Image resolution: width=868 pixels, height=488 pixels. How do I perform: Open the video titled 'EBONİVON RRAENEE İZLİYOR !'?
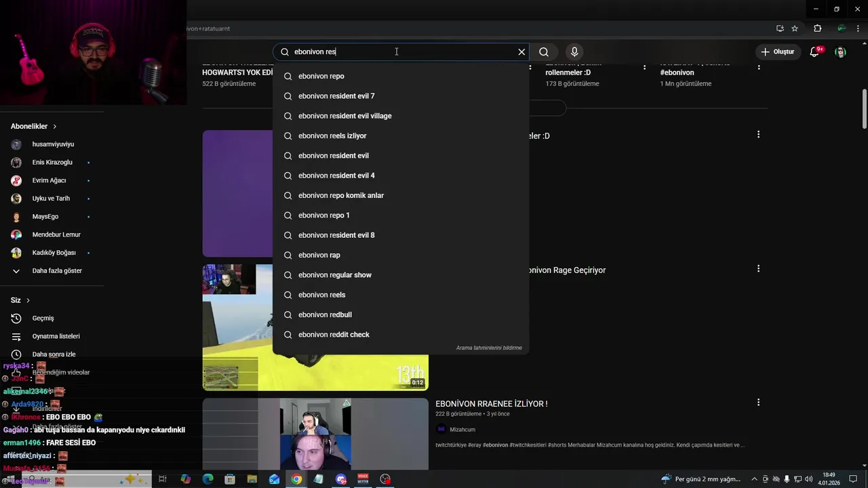click(492, 404)
